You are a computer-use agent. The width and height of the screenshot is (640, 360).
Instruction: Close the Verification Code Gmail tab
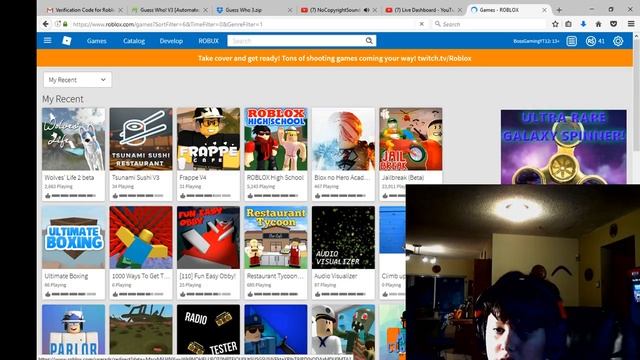[x=120, y=10]
